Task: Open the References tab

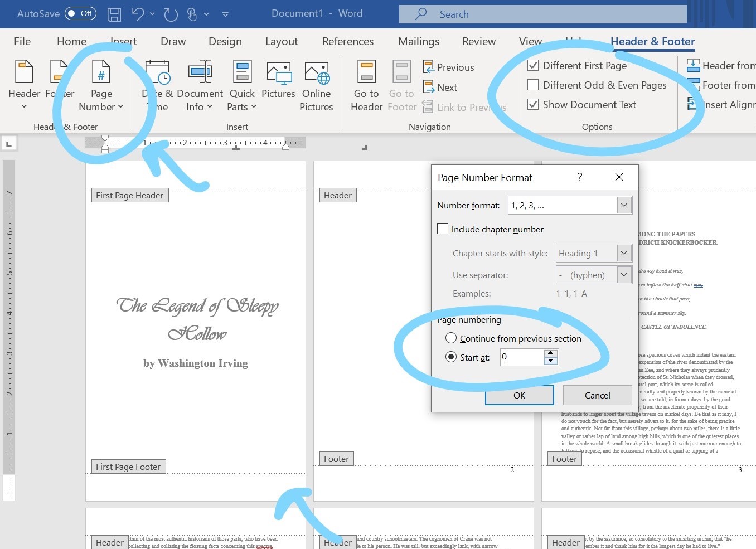Action: pyautogui.click(x=347, y=42)
